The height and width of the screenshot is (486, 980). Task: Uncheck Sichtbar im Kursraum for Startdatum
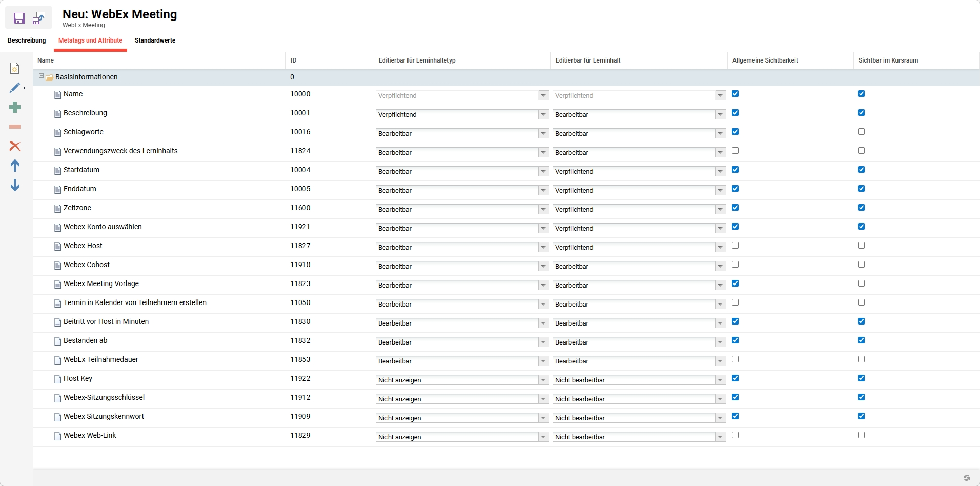pyautogui.click(x=861, y=170)
